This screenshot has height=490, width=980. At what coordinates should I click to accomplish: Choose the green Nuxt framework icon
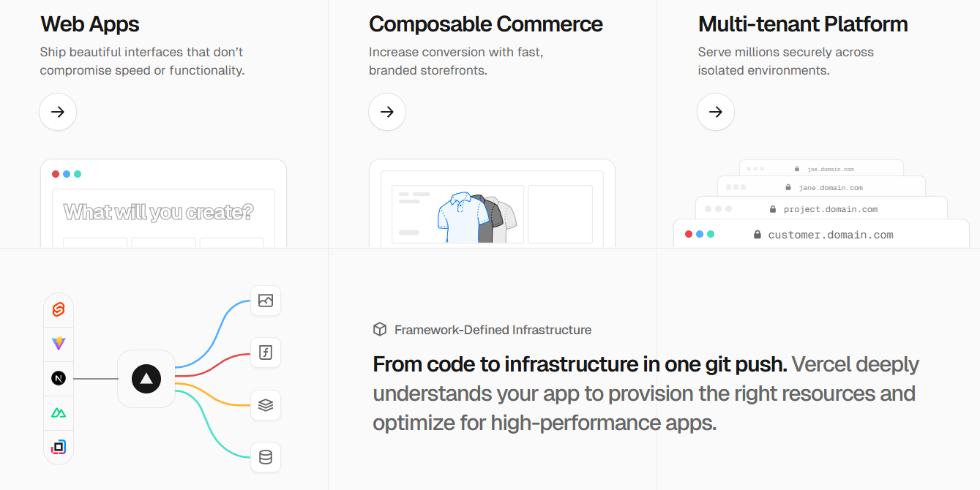[x=59, y=412]
